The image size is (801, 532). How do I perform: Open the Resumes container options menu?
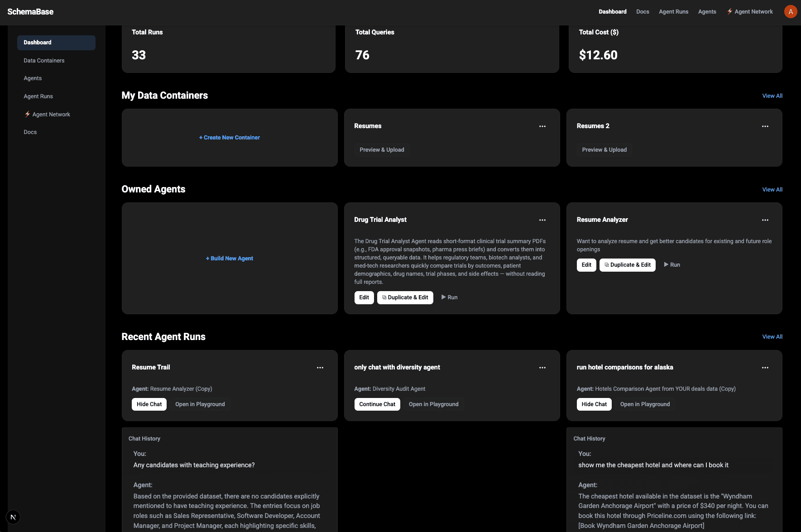point(542,126)
